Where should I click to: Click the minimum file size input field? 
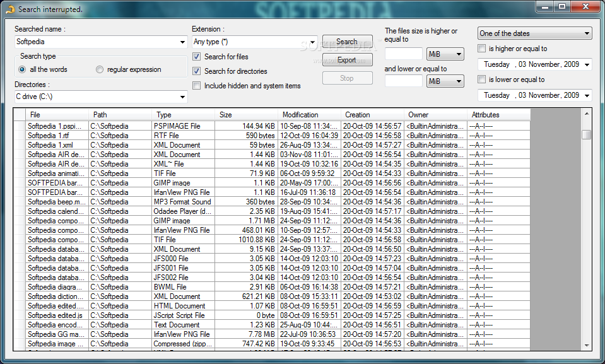point(404,54)
